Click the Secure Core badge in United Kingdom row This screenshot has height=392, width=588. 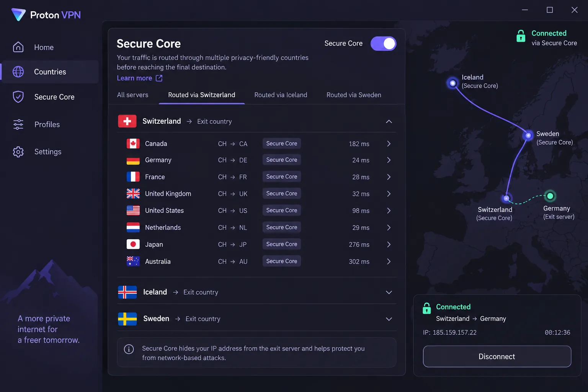coord(282,193)
